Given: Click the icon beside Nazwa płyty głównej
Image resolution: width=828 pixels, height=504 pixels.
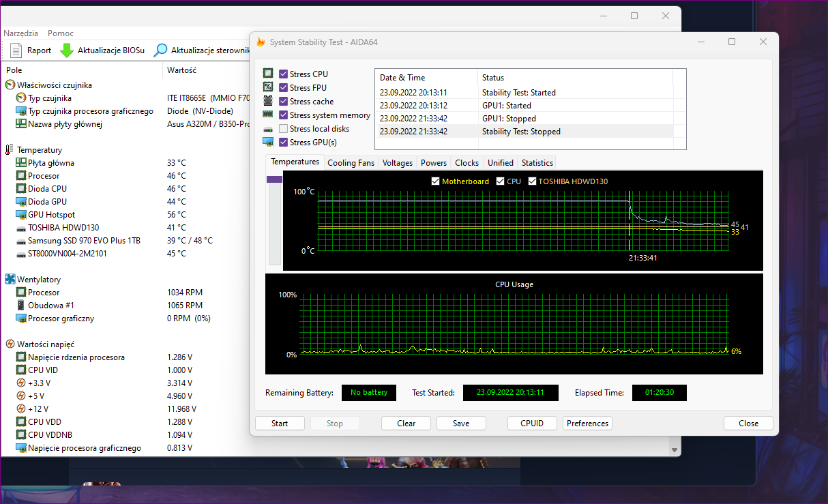Looking at the screenshot, I should pos(21,124).
